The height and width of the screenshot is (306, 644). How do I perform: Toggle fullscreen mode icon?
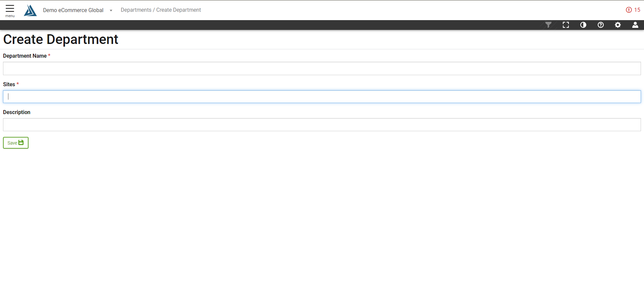click(x=566, y=25)
